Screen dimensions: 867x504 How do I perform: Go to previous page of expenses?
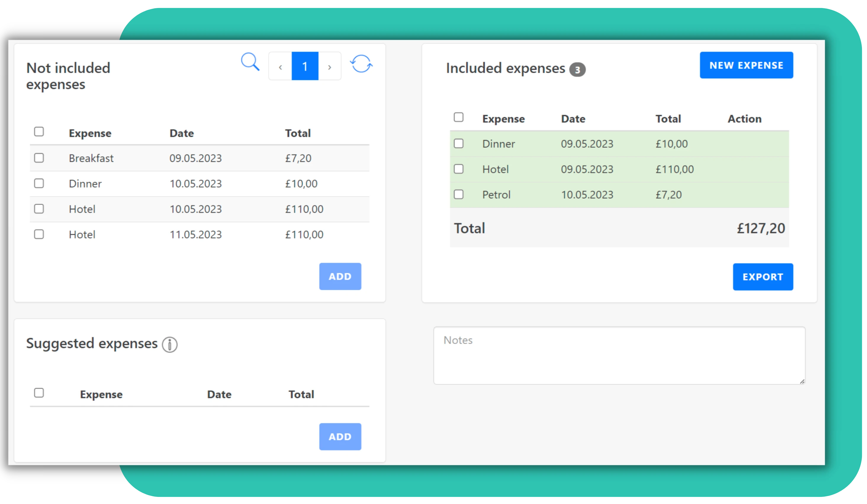(280, 66)
